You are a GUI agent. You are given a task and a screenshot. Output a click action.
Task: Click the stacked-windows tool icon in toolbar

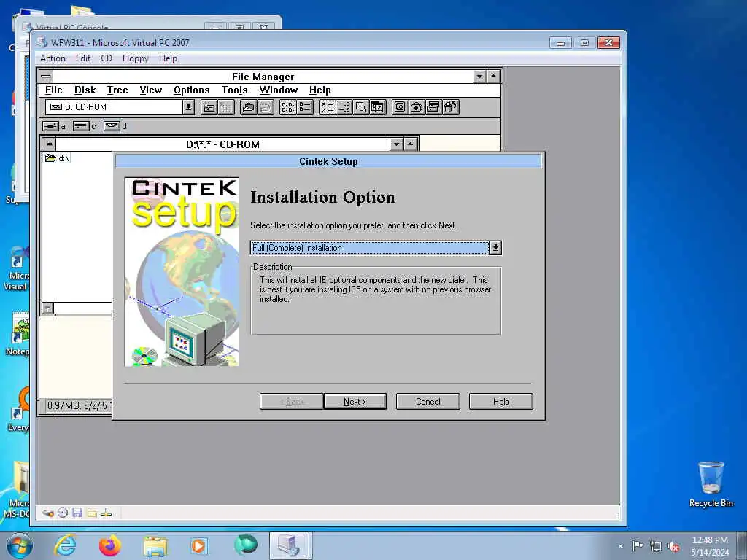[433, 107]
